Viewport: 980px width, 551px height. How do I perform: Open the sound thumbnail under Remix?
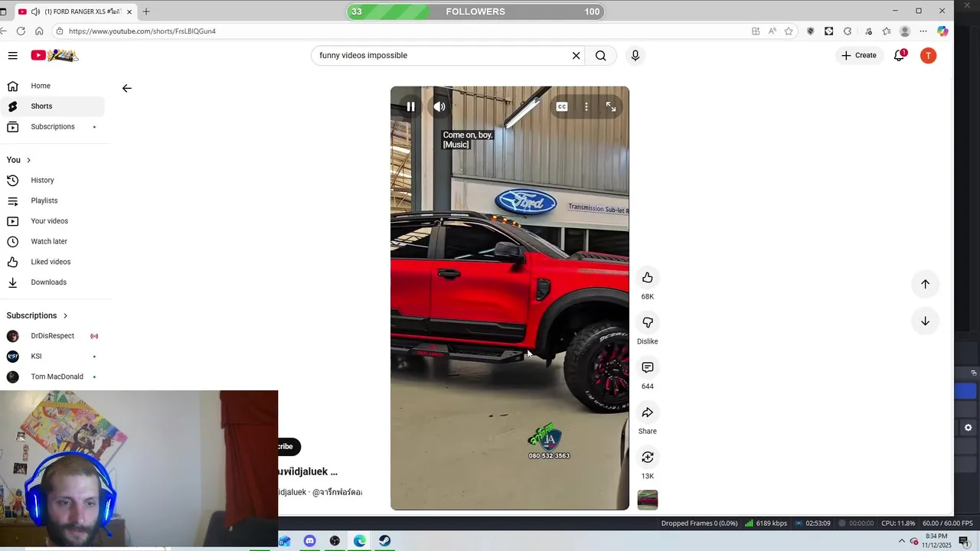pyautogui.click(x=648, y=500)
